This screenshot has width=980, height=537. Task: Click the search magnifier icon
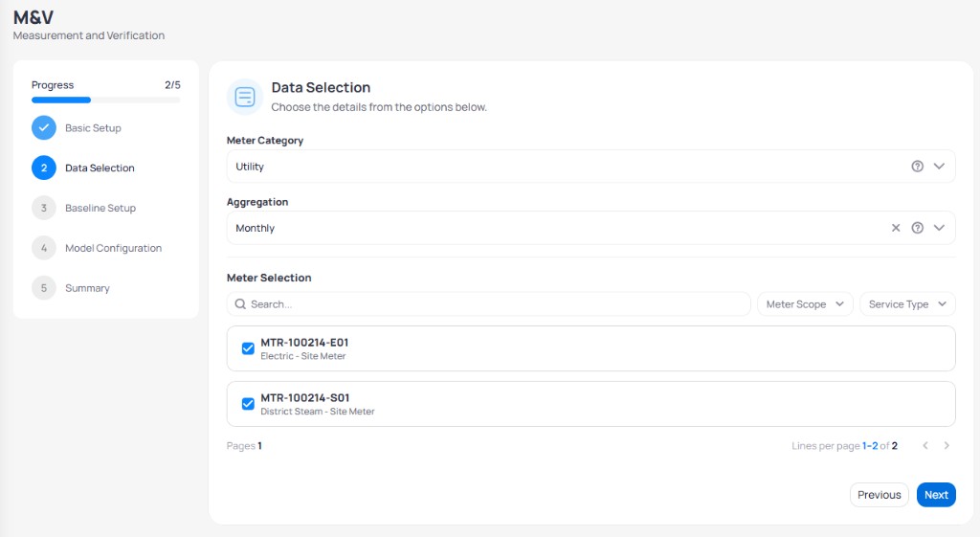[240, 303]
